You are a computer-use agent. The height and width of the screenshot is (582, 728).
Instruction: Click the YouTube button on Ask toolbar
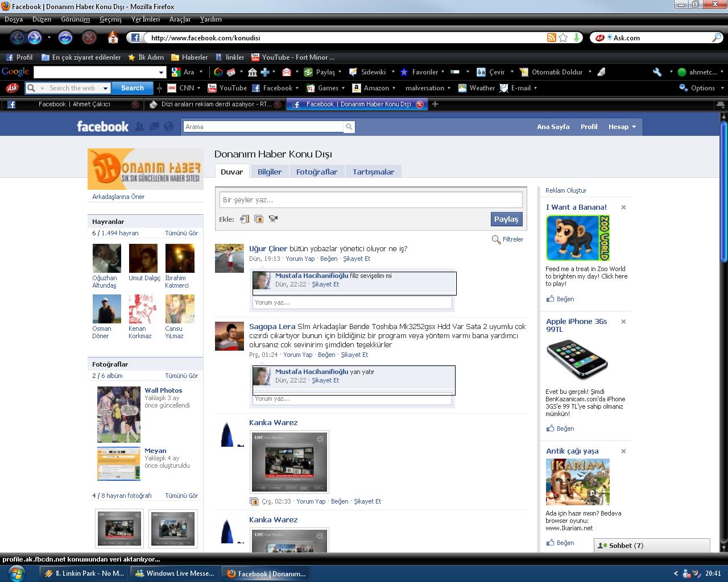227,88
